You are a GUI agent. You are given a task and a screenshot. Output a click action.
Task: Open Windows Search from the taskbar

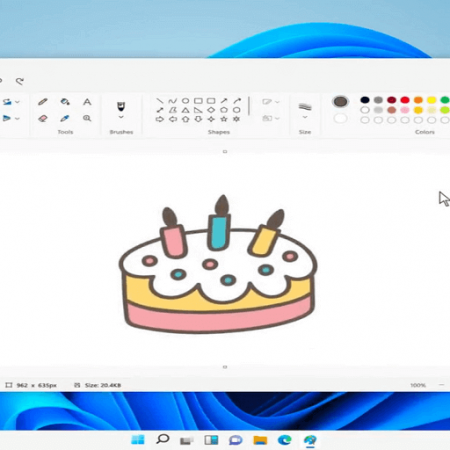coord(163,440)
